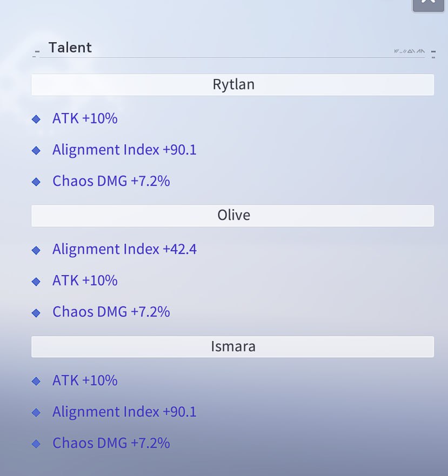The width and height of the screenshot is (448, 476).
Task: Click diamond bullet beside Rytlan Alignment Index +90.1
Action: tap(36, 150)
